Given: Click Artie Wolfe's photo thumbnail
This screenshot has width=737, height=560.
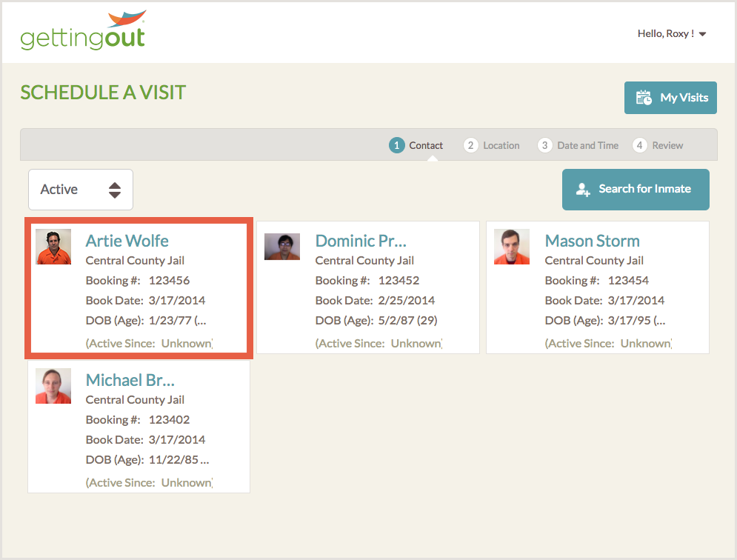Looking at the screenshot, I should (53, 247).
